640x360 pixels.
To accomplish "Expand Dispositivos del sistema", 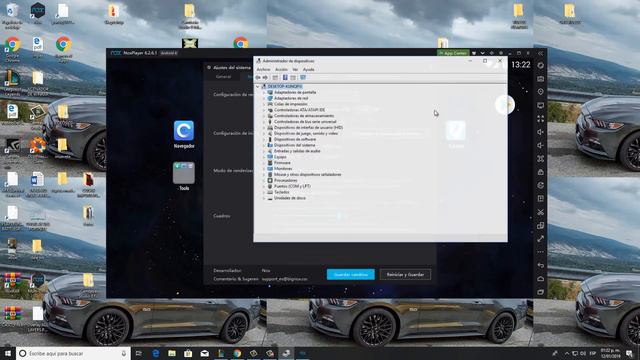I will point(264,145).
